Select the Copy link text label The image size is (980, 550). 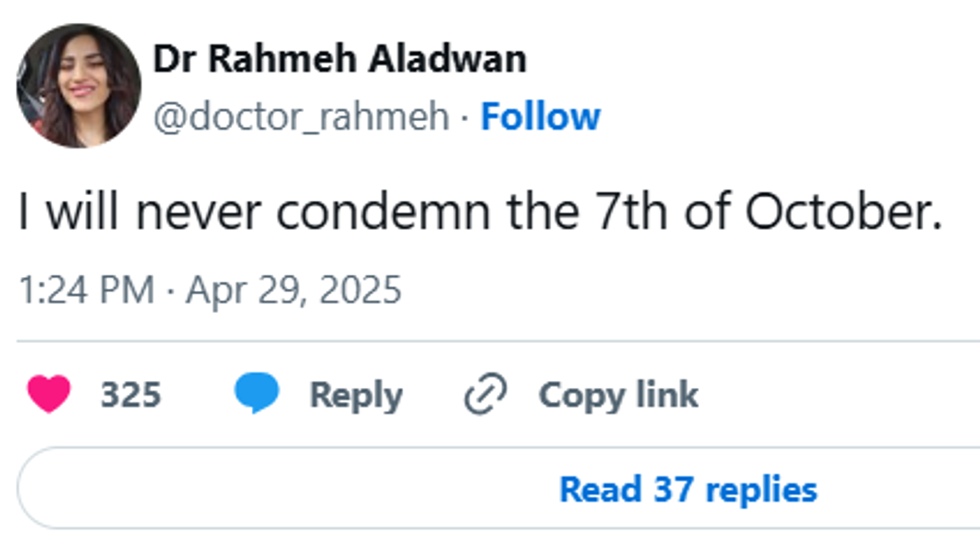coord(618,395)
